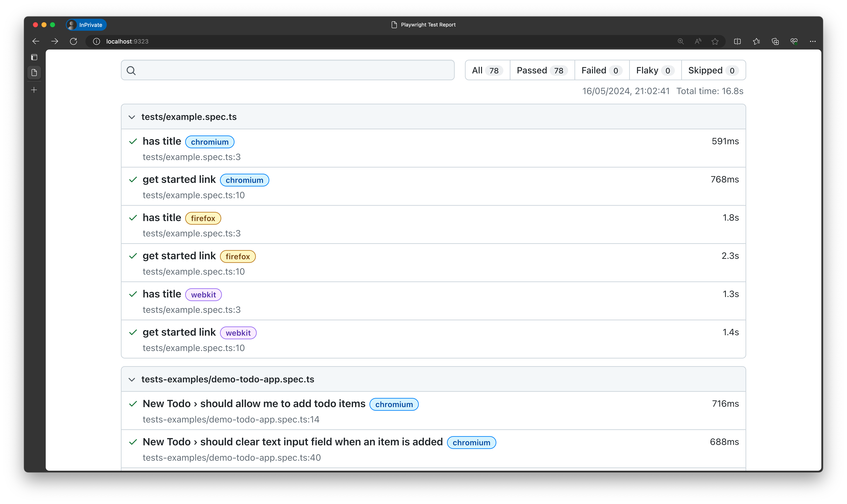Show Flaky tests filter

point(655,70)
